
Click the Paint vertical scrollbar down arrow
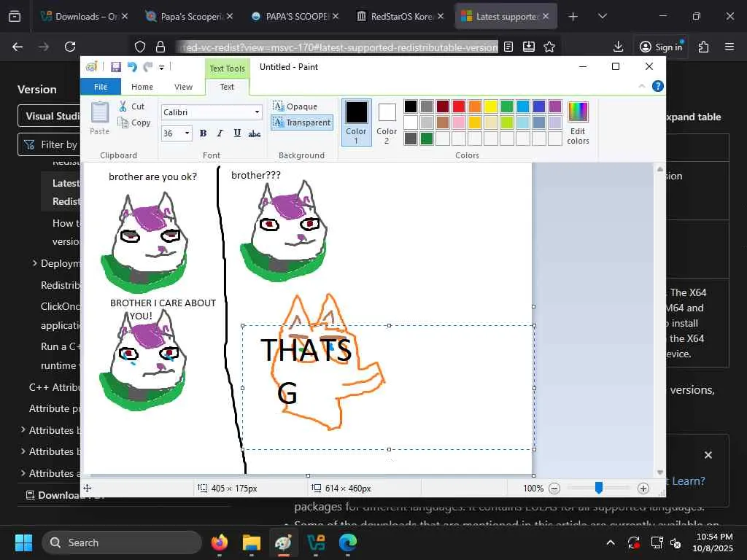659,472
